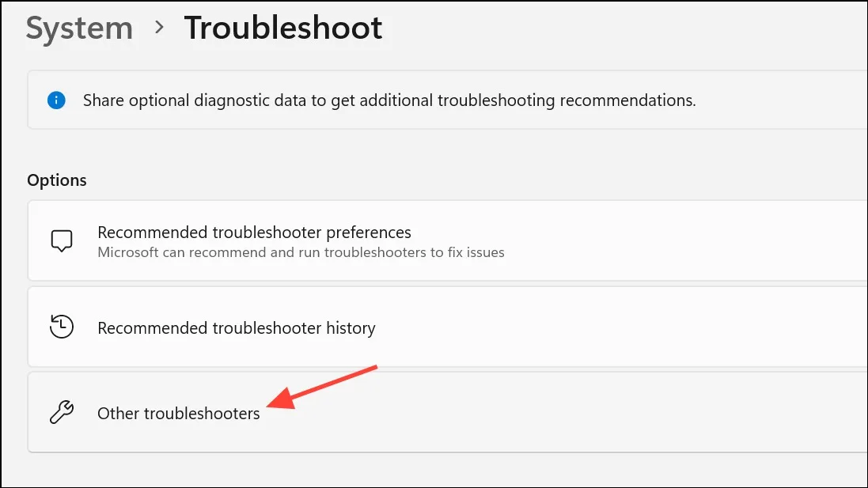This screenshot has height=488, width=868.
Task: Click the word 'history' in the second option
Action: pos(351,328)
